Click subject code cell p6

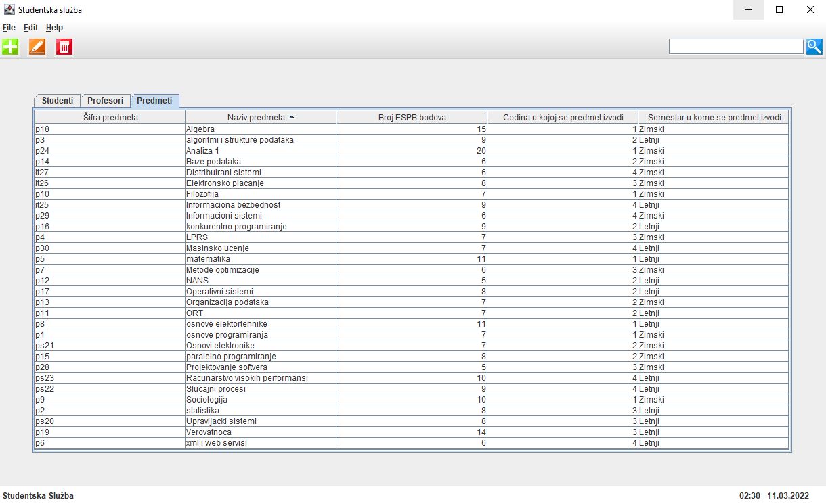110,443
